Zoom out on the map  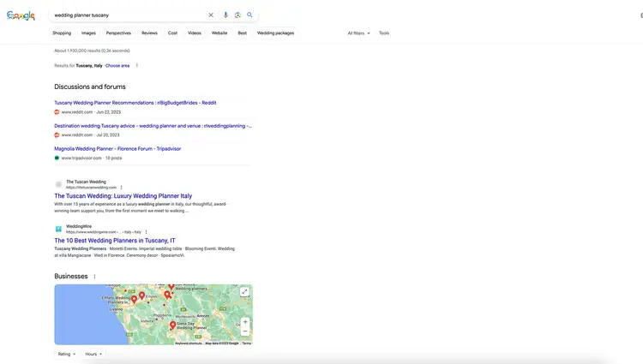(x=245, y=331)
